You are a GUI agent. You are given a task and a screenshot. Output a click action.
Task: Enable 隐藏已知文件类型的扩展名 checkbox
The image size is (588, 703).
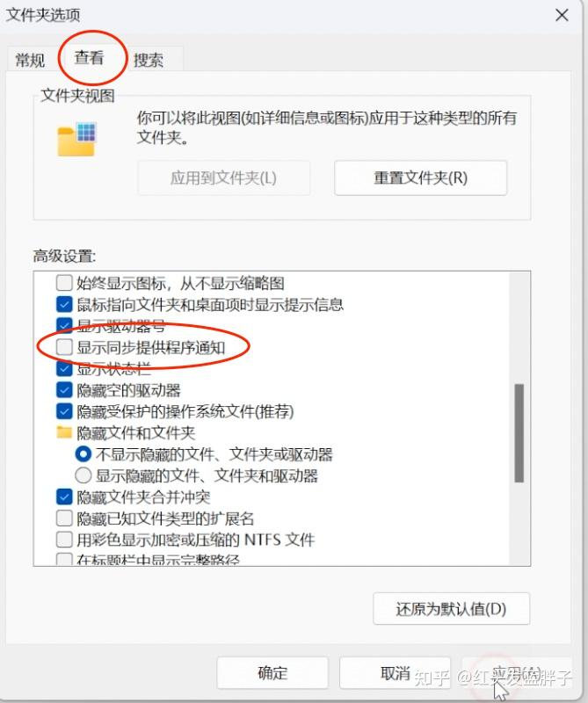click(x=64, y=518)
